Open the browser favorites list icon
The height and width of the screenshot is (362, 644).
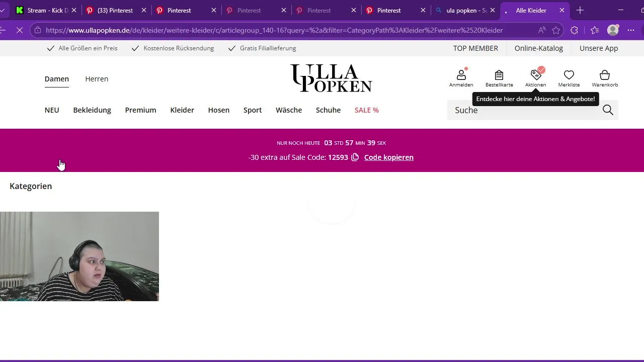(x=595, y=30)
